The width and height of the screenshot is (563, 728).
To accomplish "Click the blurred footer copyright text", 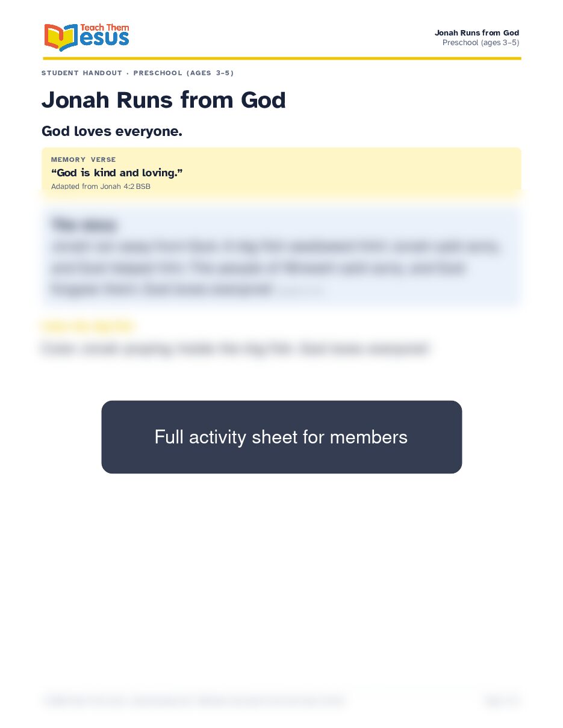I will click(193, 700).
